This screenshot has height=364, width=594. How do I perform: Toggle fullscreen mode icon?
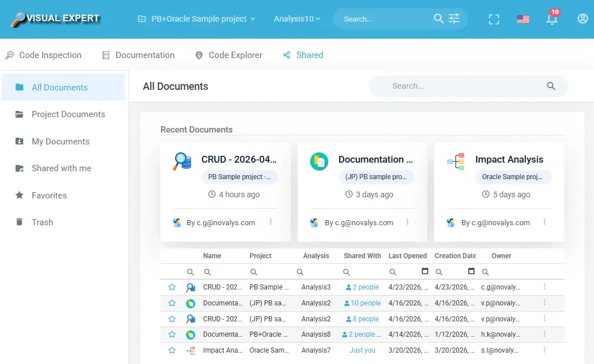494,19
